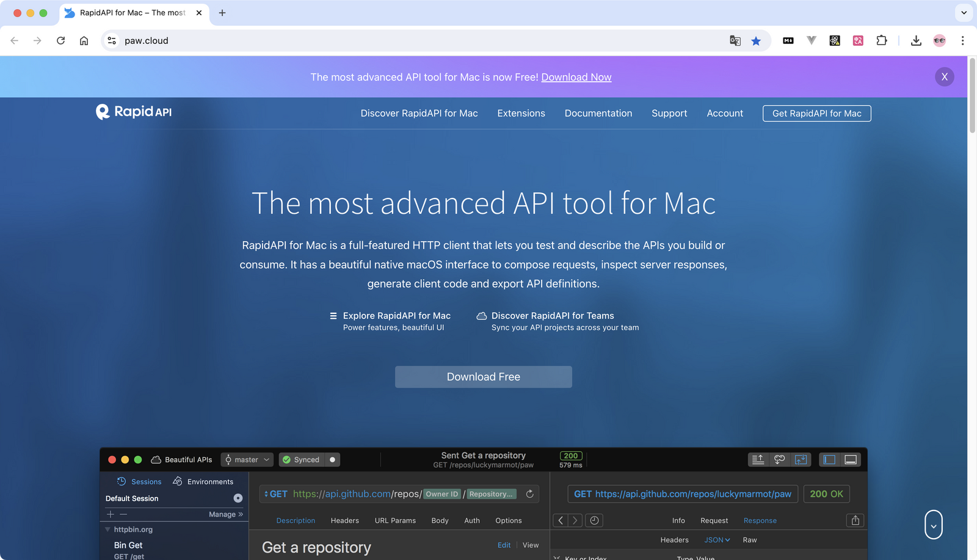Open the Extensions nav item
The height and width of the screenshot is (560, 977).
point(521,114)
